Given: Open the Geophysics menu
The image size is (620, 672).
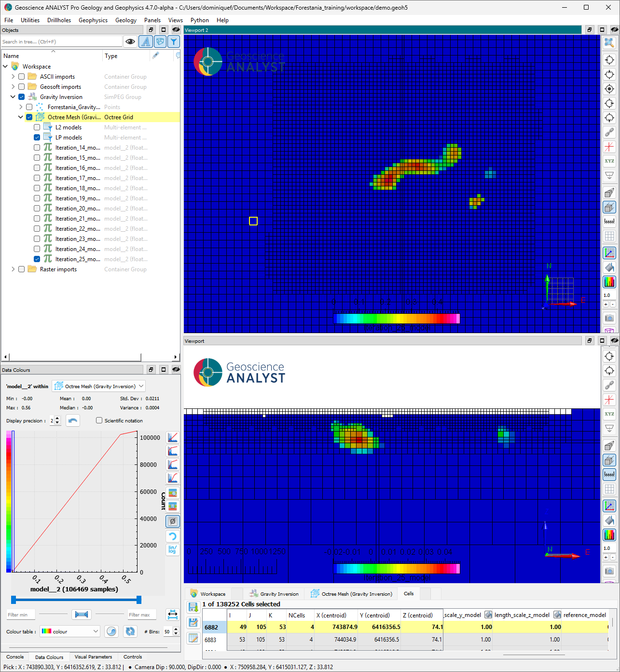Looking at the screenshot, I should tap(93, 20).
